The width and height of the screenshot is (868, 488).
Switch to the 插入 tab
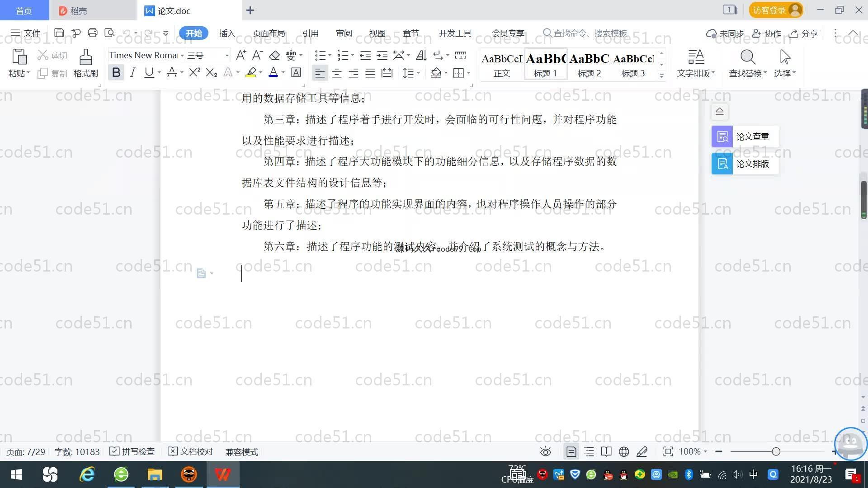click(x=227, y=33)
